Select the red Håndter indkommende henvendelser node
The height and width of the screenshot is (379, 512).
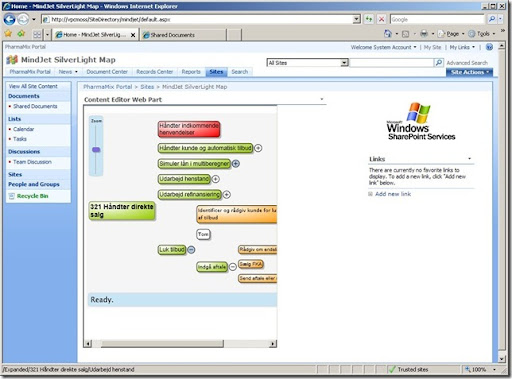(x=189, y=129)
